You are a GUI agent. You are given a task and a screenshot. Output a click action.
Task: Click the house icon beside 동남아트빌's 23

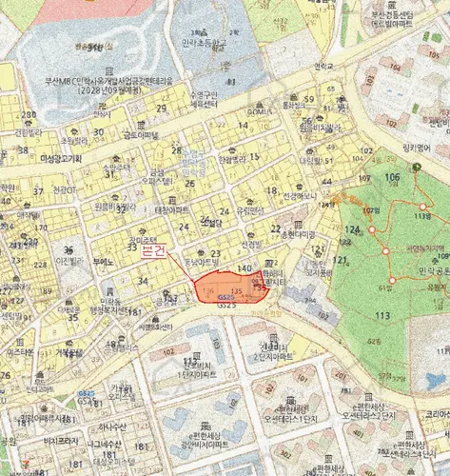[x=201, y=253]
